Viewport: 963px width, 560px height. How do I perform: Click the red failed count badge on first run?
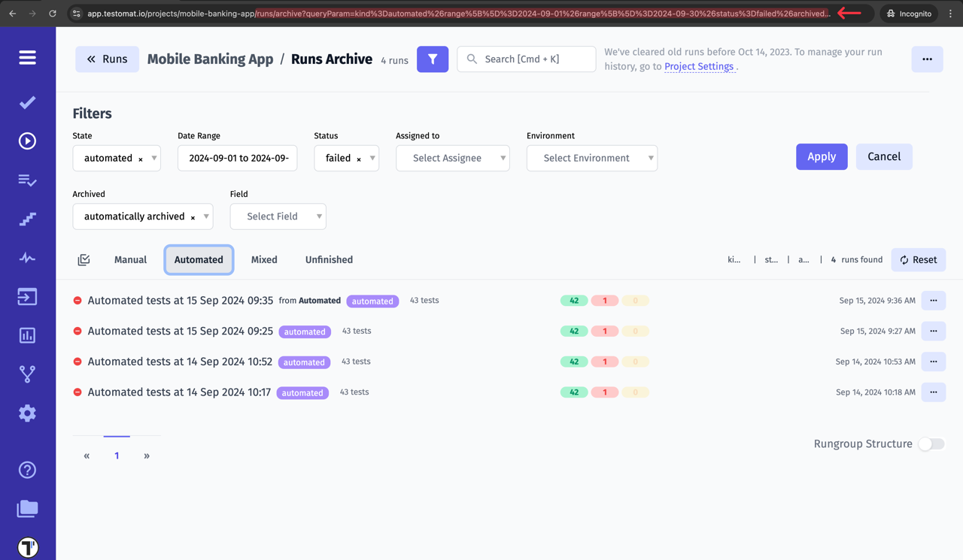[604, 301]
